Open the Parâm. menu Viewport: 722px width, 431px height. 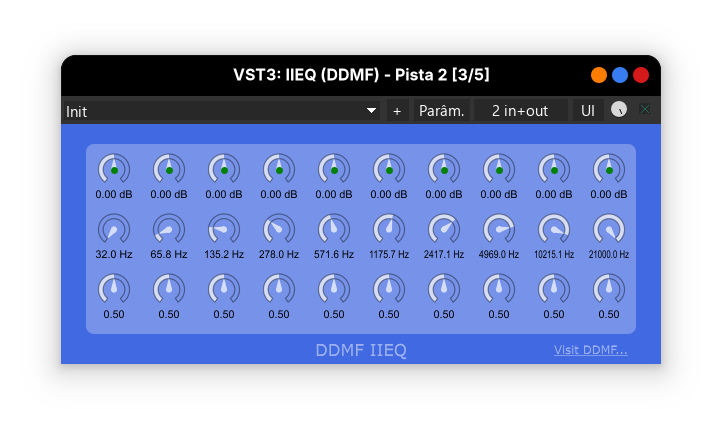[441, 110]
